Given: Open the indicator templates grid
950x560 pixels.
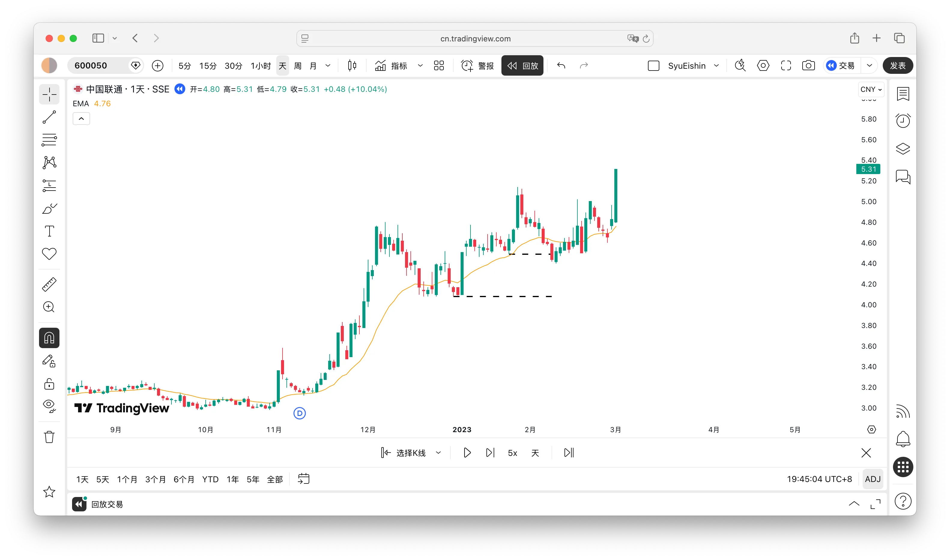Looking at the screenshot, I should [439, 66].
